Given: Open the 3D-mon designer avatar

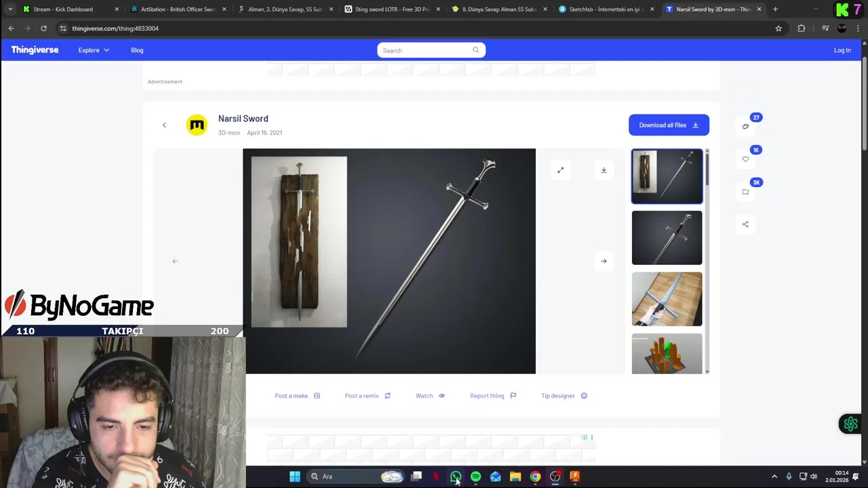Looking at the screenshot, I should point(197,125).
